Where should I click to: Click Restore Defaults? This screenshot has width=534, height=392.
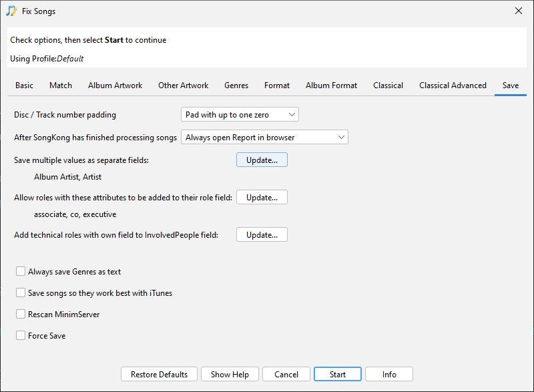tap(159, 375)
